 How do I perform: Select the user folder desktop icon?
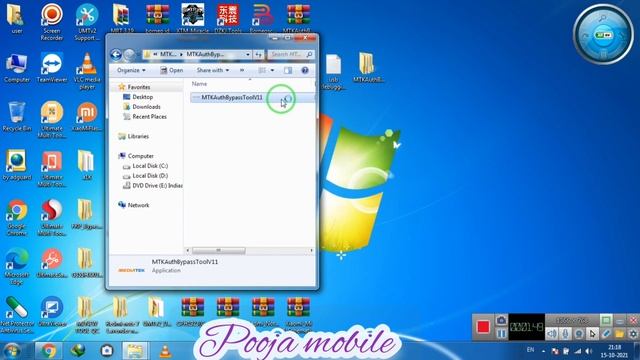17,19
